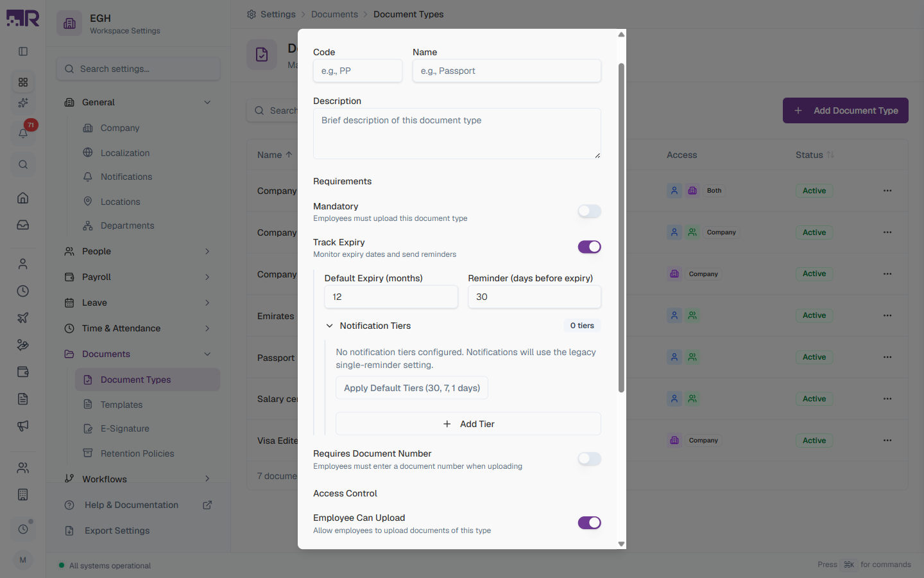Image resolution: width=924 pixels, height=578 pixels.
Task: Open Document Types in sidebar
Action: pos(148,380)
